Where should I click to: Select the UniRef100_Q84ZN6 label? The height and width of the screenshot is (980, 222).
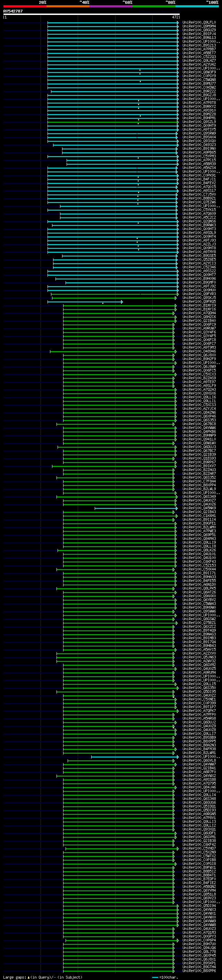coord(199,412)
